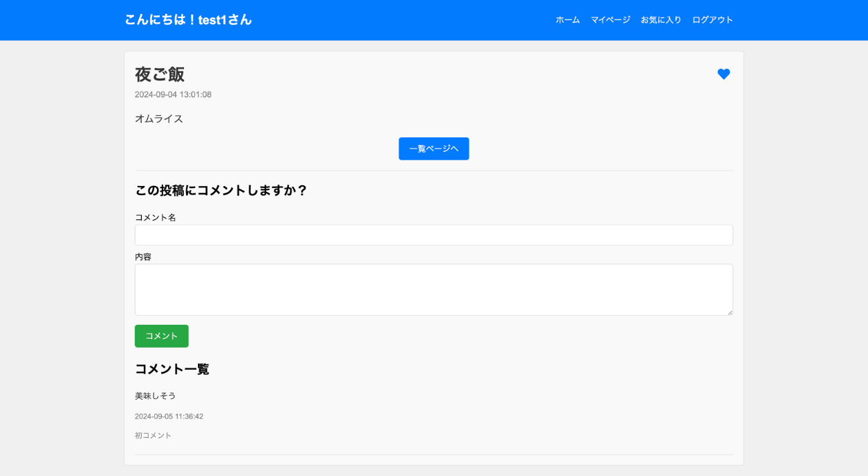Toggle the blue heart favorite icon
This screenshot has height=476, width=868.
(724, 74)
